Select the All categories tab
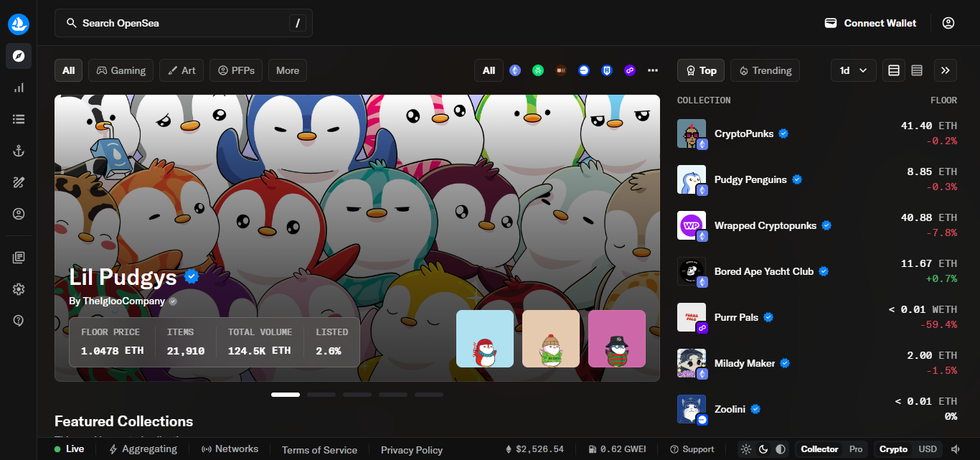 pos(68,70)
